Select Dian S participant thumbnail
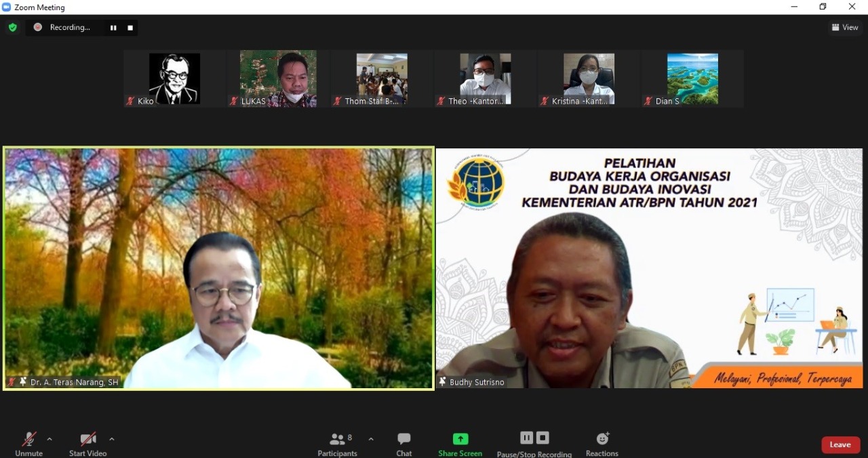This screenshot has width=868, height=458. tap(692, 79)
